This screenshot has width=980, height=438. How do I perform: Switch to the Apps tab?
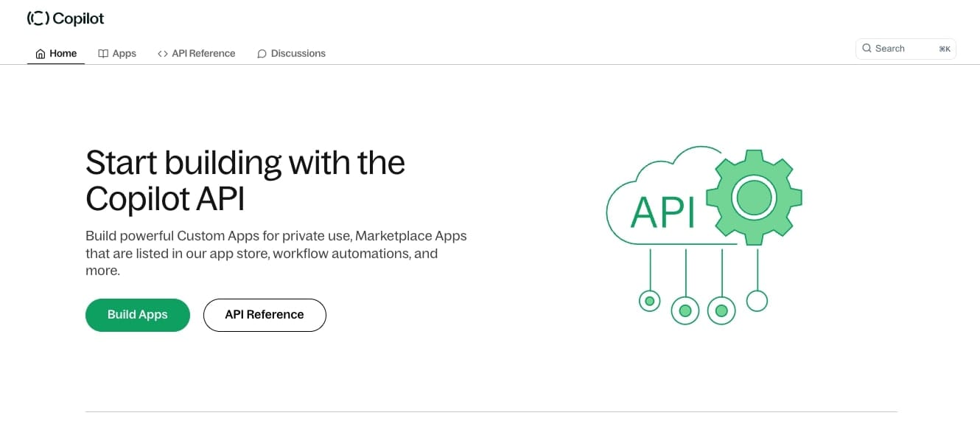point(124,54)
